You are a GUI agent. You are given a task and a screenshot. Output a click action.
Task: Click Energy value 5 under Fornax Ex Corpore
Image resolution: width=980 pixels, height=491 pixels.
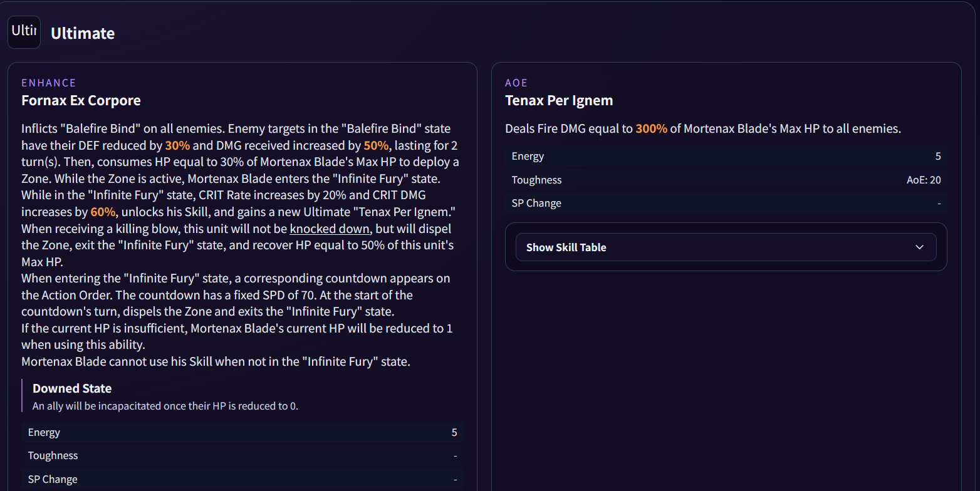(x=454, y=432)
